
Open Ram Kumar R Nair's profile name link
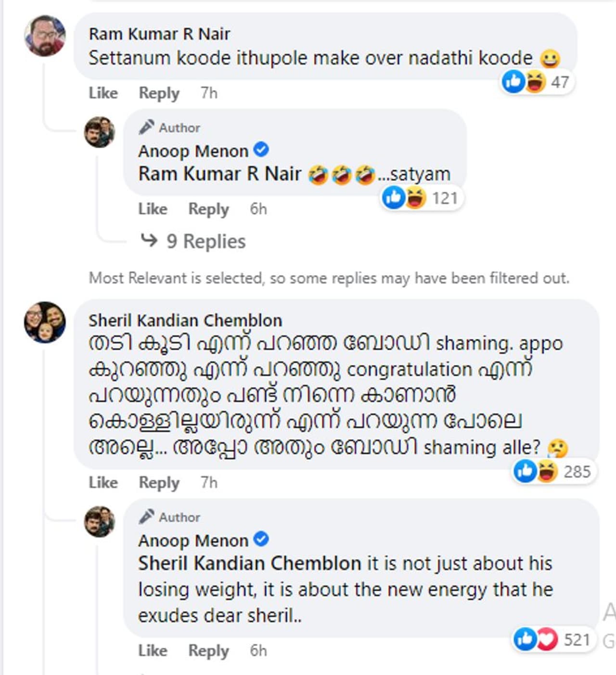point(159,34)
